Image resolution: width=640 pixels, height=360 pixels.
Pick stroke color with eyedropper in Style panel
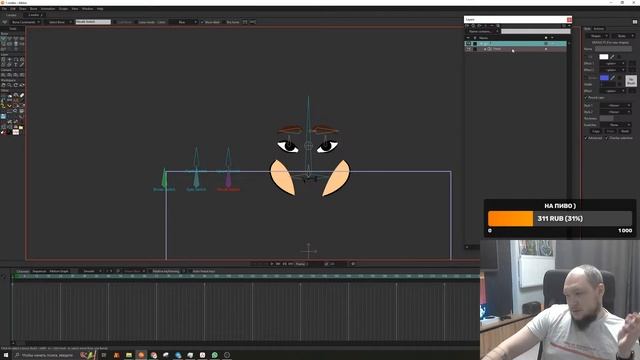[613, 78]
